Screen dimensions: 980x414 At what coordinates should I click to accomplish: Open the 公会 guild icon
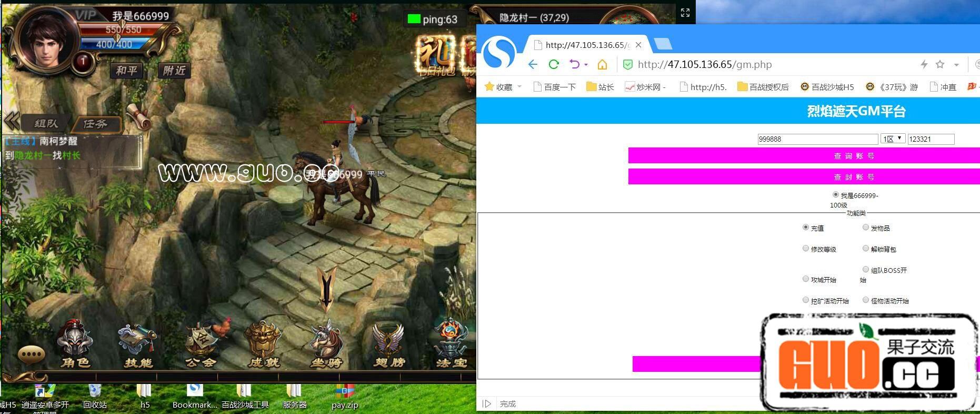click(x=202, y=345)
